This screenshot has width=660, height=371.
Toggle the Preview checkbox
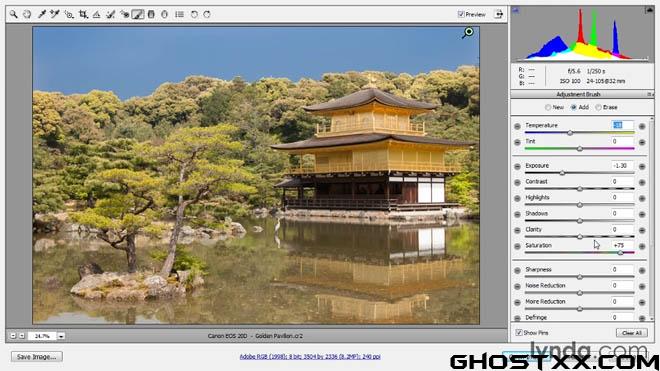point(460,14)
